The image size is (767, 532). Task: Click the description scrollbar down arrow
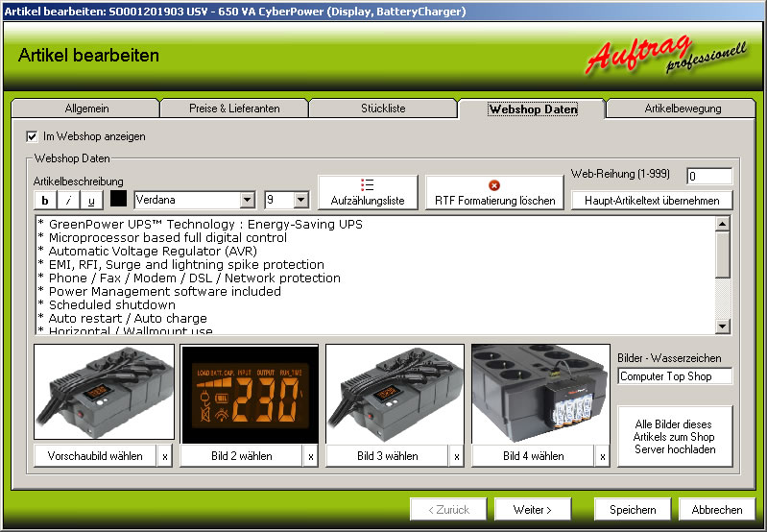click(722, 326)
